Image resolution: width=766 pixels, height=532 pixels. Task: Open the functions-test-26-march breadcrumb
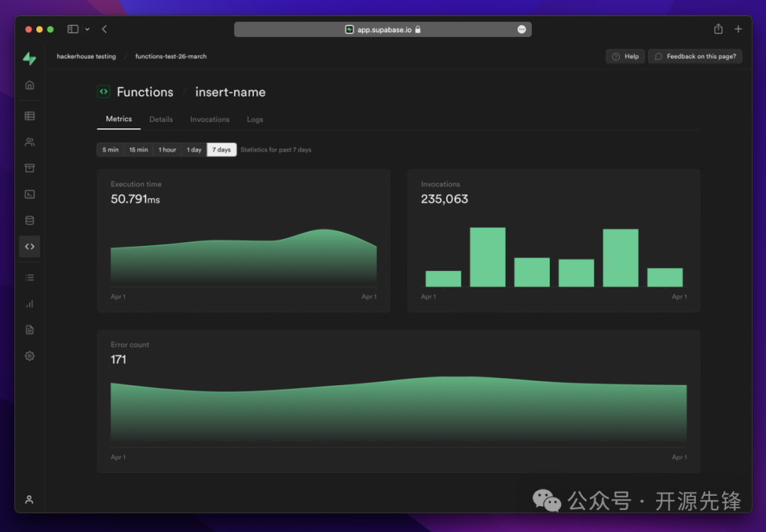click(x=170, y=56)
